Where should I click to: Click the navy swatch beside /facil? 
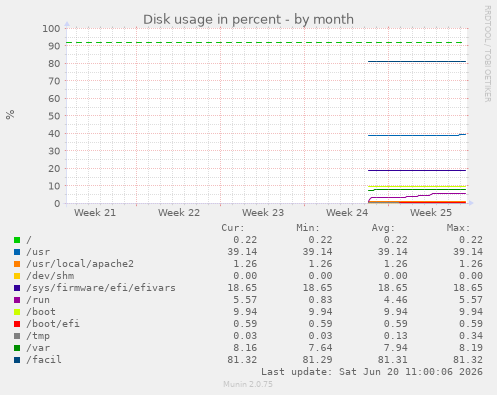(17, 360)
